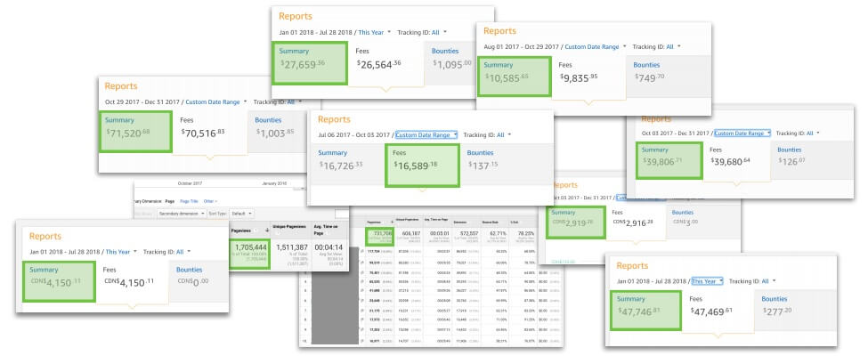
Task: Select the CDN$4,150.11 Summary box
Action: click(x=59, y=281)
